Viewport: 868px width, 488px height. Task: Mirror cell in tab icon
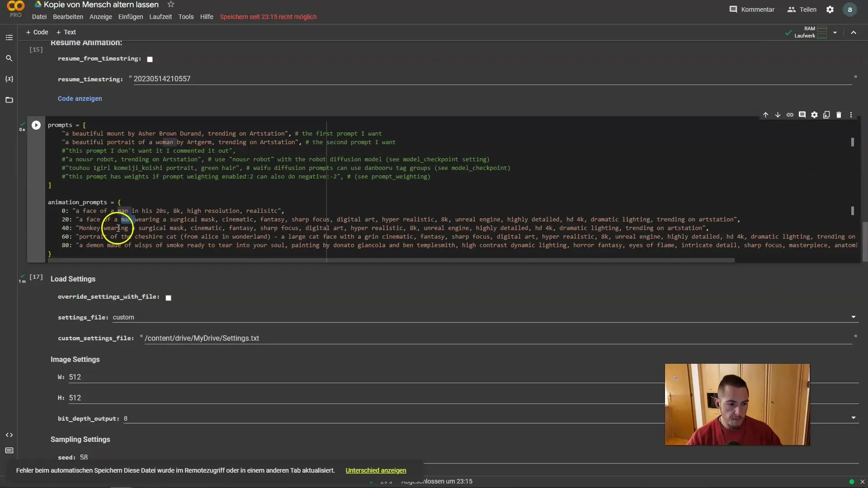coord(826,115)
